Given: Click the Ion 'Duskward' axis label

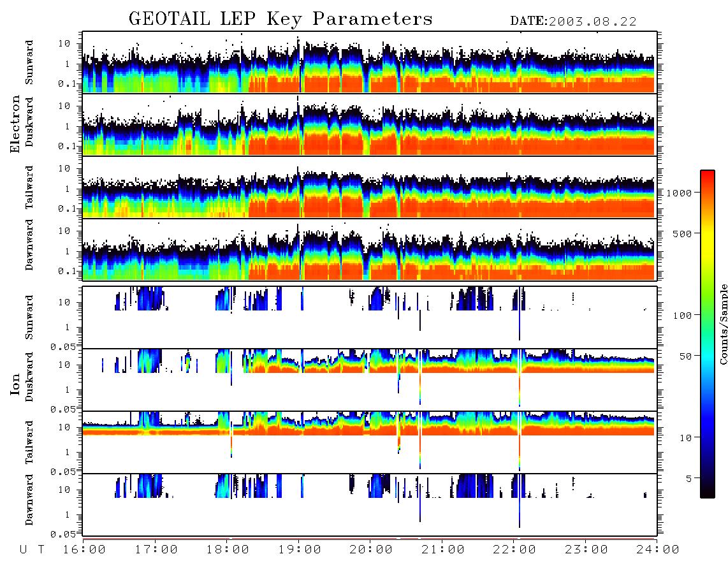Looking at the screenshot, I should pos(29,377).
